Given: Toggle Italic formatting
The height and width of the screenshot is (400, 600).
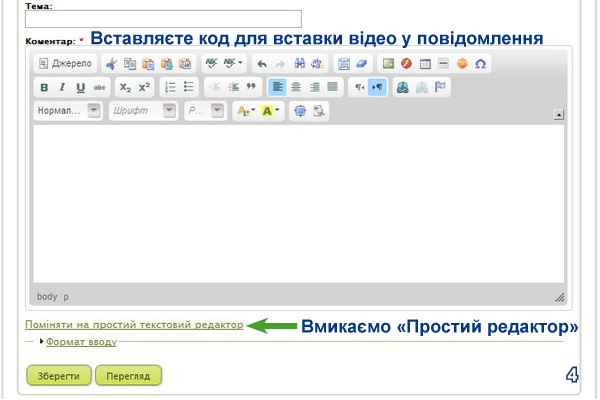Looking at the screenshot, I should [62, 87].
